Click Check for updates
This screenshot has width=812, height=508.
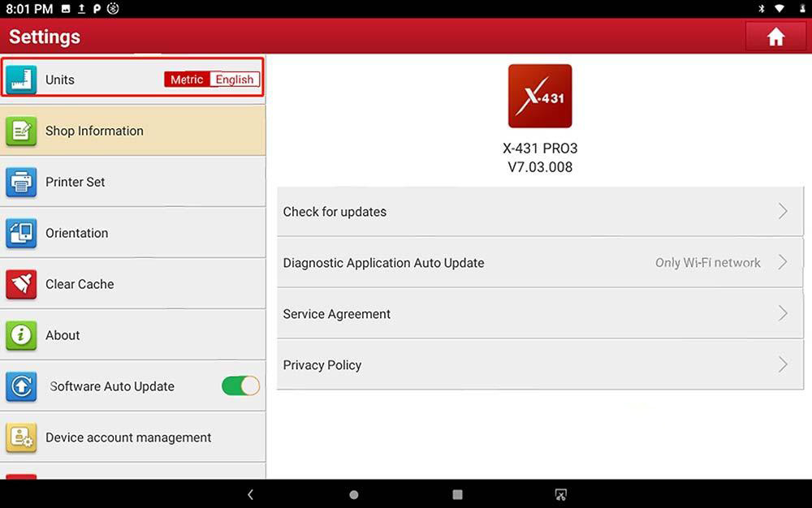[x=540, y=212]
